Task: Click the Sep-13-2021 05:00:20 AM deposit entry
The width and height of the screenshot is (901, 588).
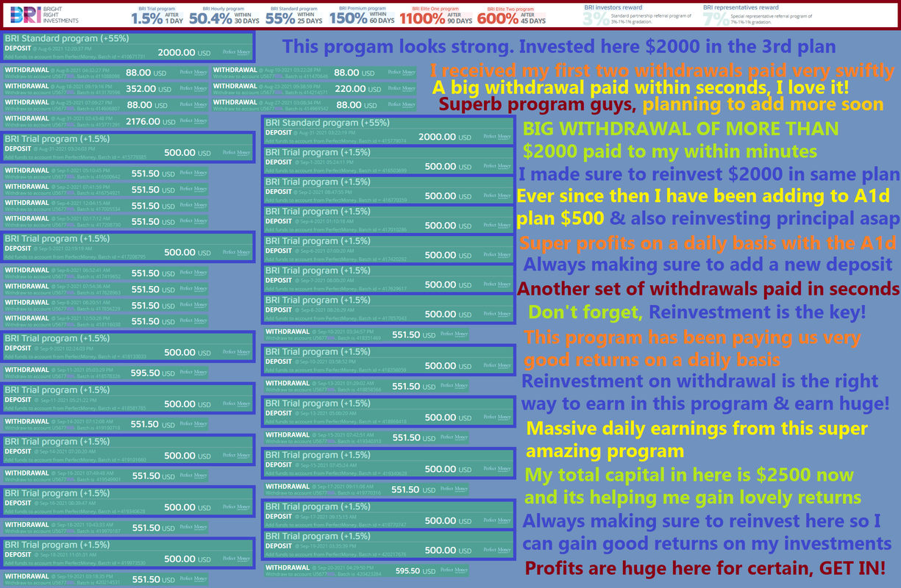Action: tap(388, 412)
